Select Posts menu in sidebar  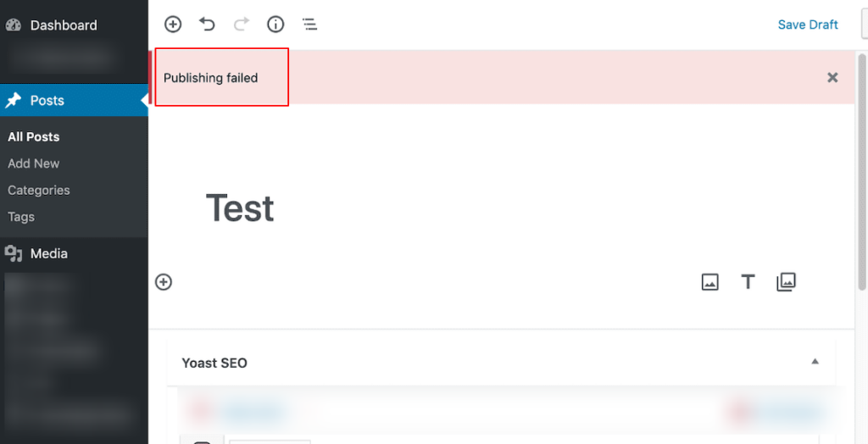click(x=47, y=100)
